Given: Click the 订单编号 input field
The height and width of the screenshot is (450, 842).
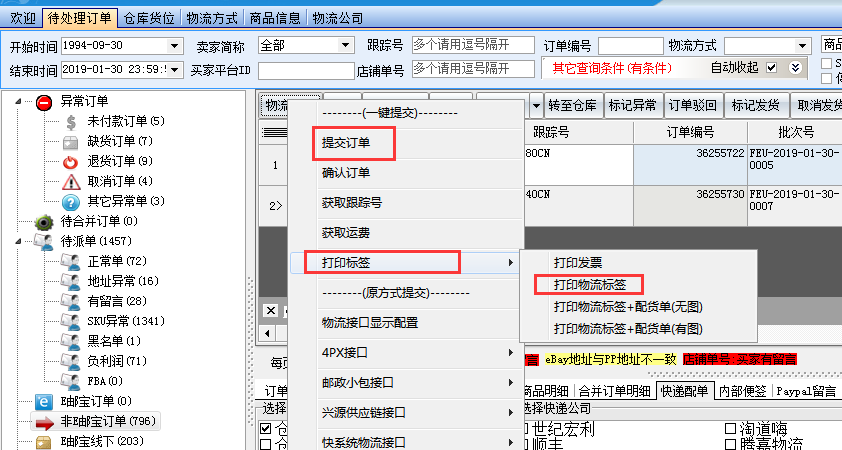Looking at the screenshot, I should 630,46.
